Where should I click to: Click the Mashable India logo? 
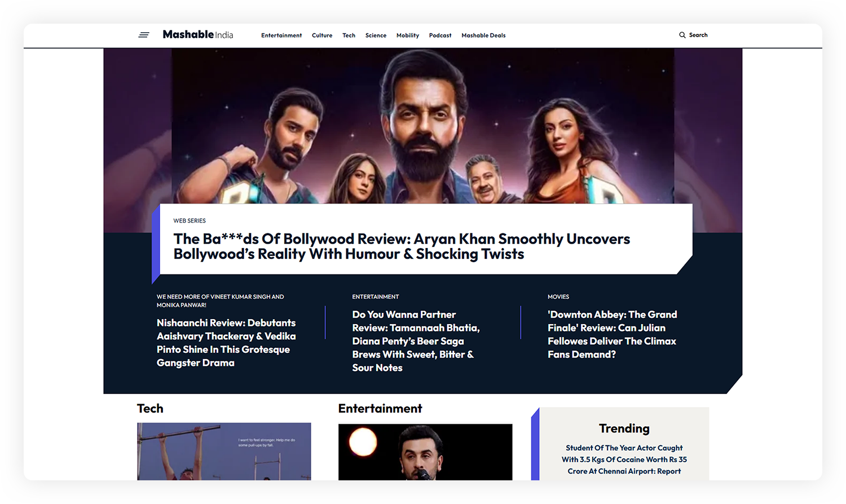(x=197, y=35)
